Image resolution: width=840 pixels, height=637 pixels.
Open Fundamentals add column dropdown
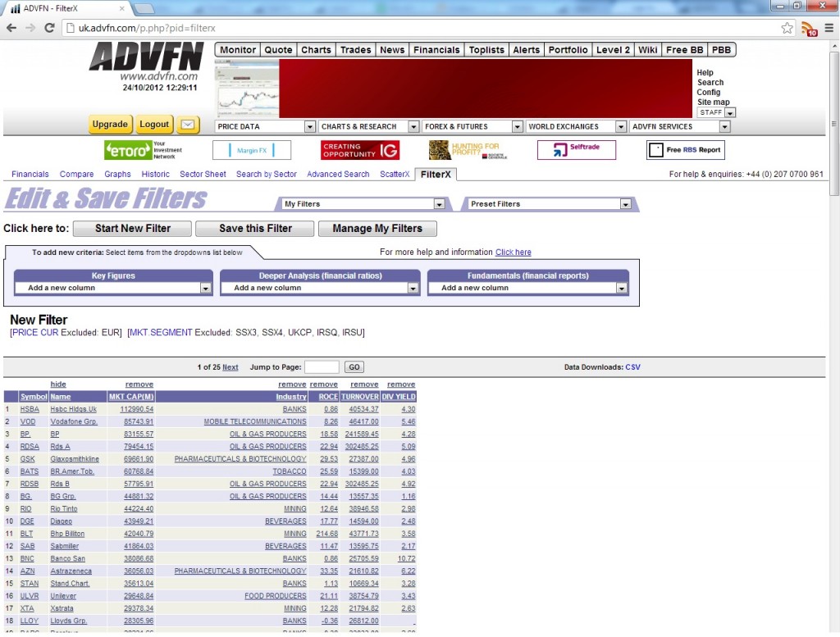tap(527, 288)
